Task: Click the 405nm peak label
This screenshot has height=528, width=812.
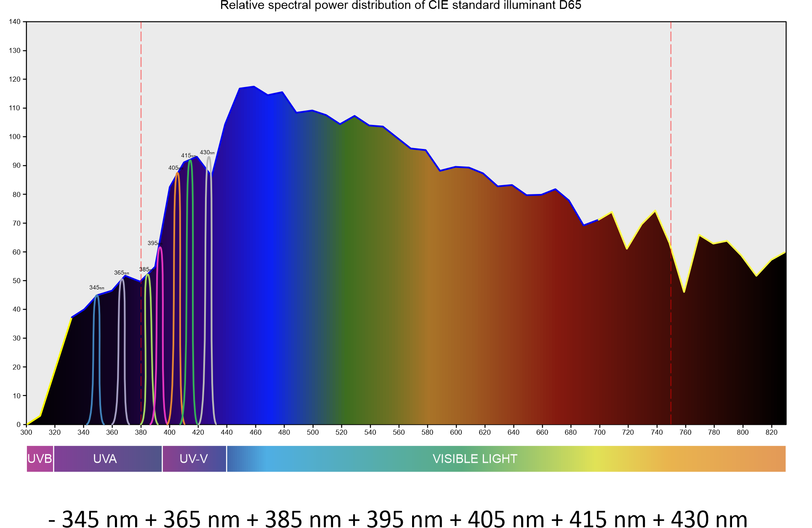Action: click(x=174, y=168)
